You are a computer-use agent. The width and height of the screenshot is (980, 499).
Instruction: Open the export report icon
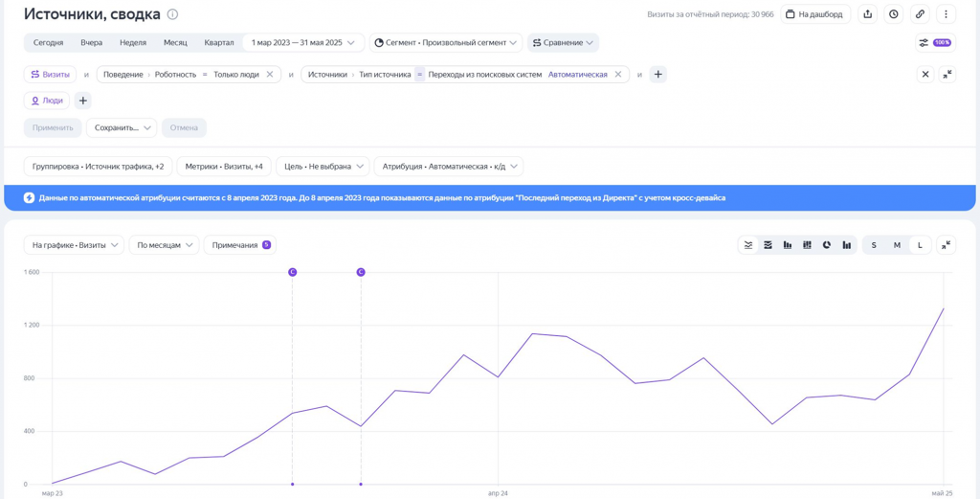pyautogui.click(x=867, y=14)
